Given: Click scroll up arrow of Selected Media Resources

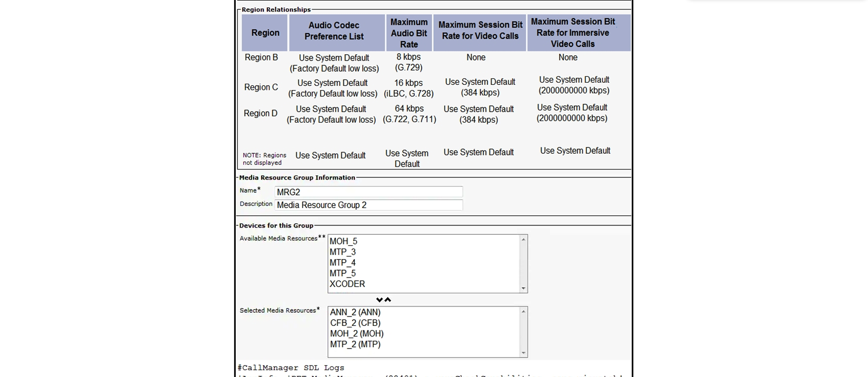Looking at the screenshot, I should click(x=523, y=312).
